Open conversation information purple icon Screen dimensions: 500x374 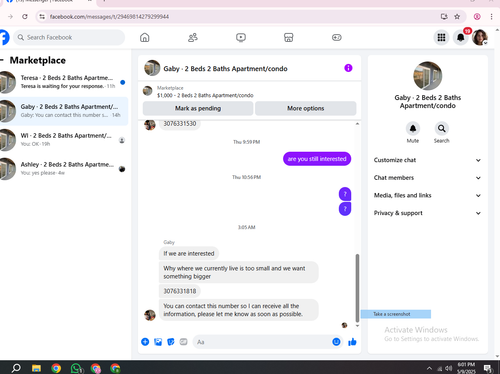(348, 68)
